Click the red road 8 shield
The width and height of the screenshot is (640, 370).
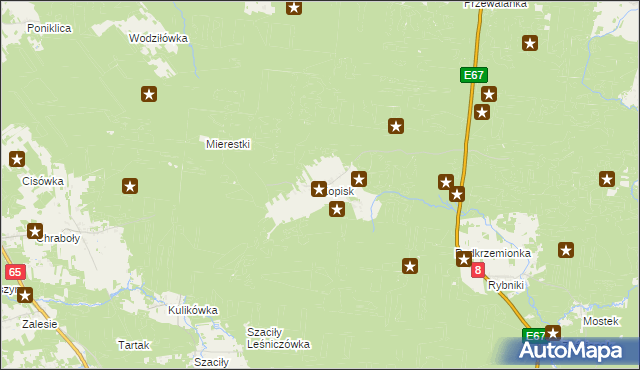point(478,270)
